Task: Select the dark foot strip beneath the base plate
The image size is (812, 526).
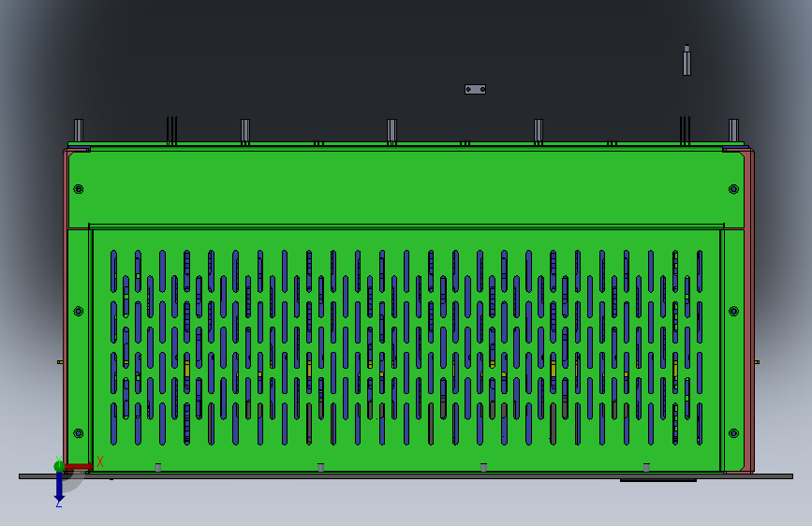Action: 657,480
